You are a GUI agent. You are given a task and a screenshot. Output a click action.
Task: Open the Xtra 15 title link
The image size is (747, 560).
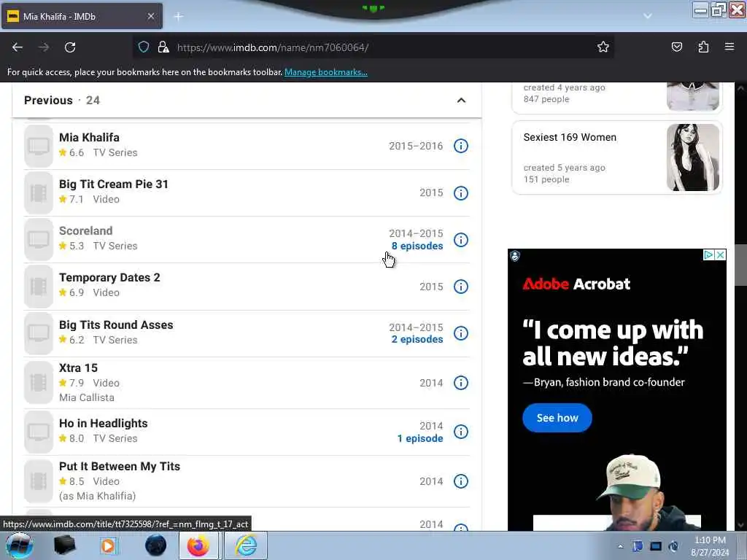pos(78,367)
